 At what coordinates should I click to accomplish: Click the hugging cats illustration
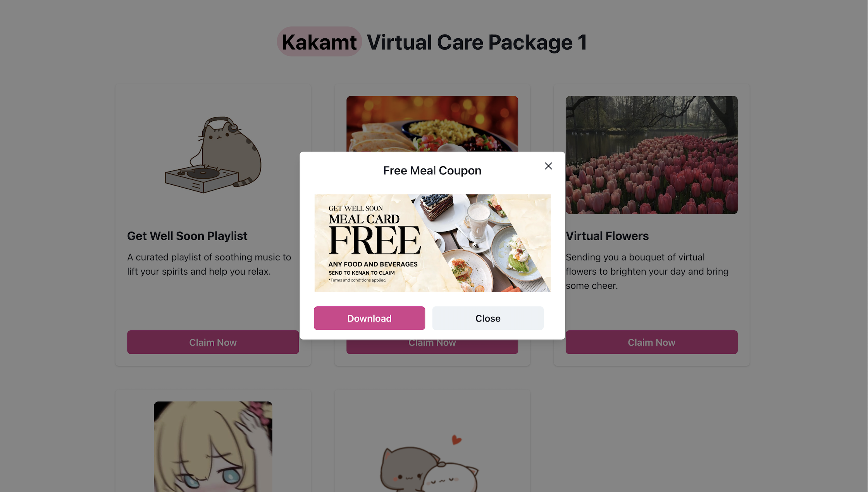click(429, 469)
